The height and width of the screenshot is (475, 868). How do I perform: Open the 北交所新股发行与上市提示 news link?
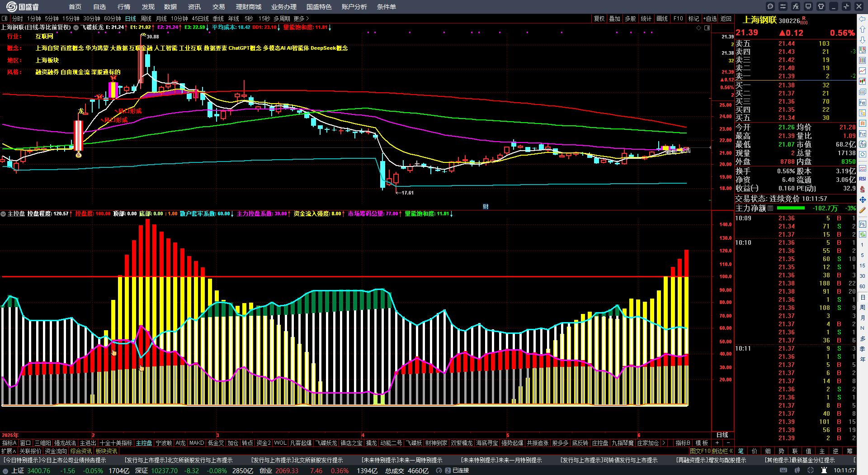pyautogui.click(x=179, y=460)
